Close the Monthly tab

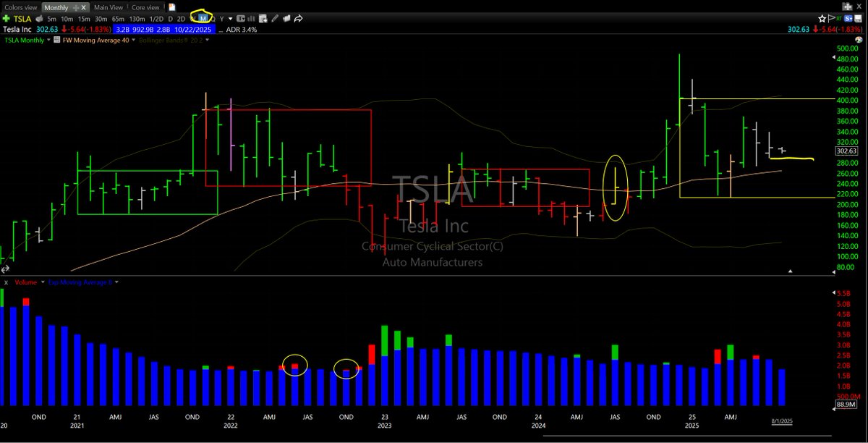(84, 7)
